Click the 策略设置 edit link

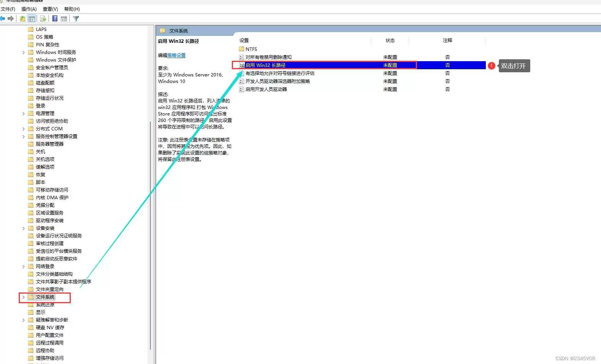pos(176,55)
